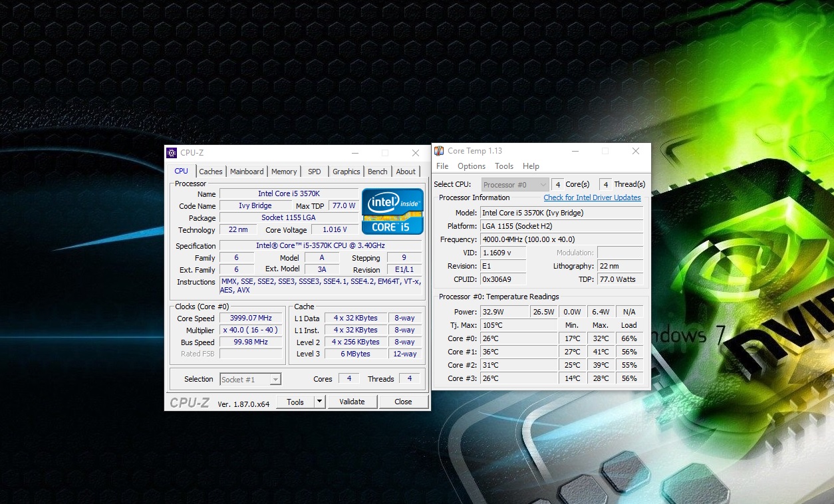Click the Core Voltage value 1.016 V
The width and height of the screenshot is (834, 504).
coord(335,229)
